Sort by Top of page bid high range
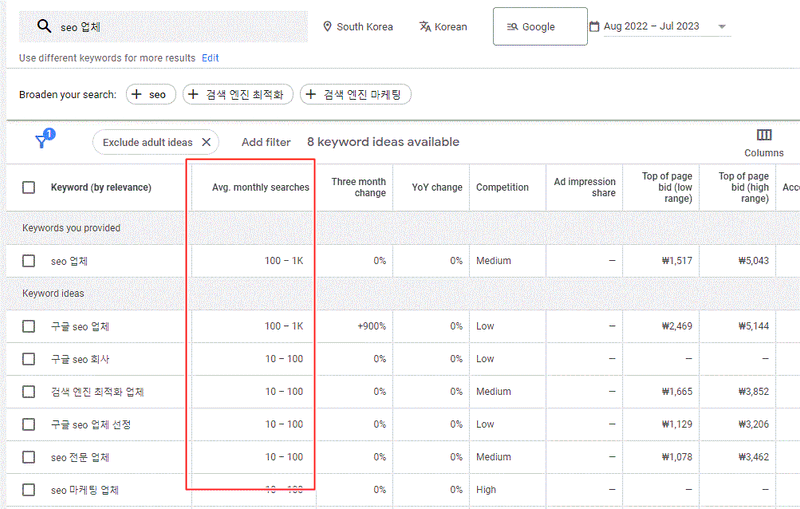 pyautogui.click(x=743, y=187)
